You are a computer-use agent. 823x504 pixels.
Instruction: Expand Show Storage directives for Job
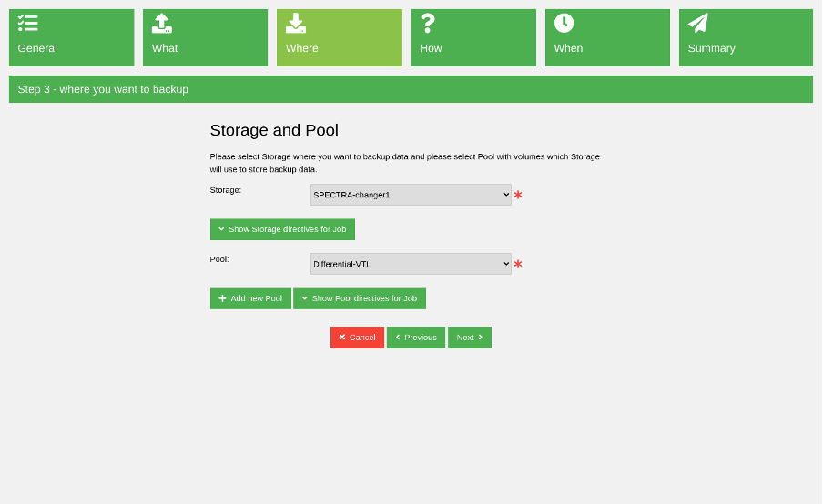click(x=282, y=229)
